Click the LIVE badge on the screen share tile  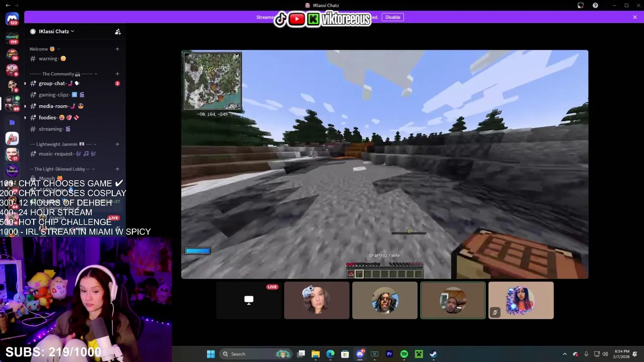(x=272, y=287)
